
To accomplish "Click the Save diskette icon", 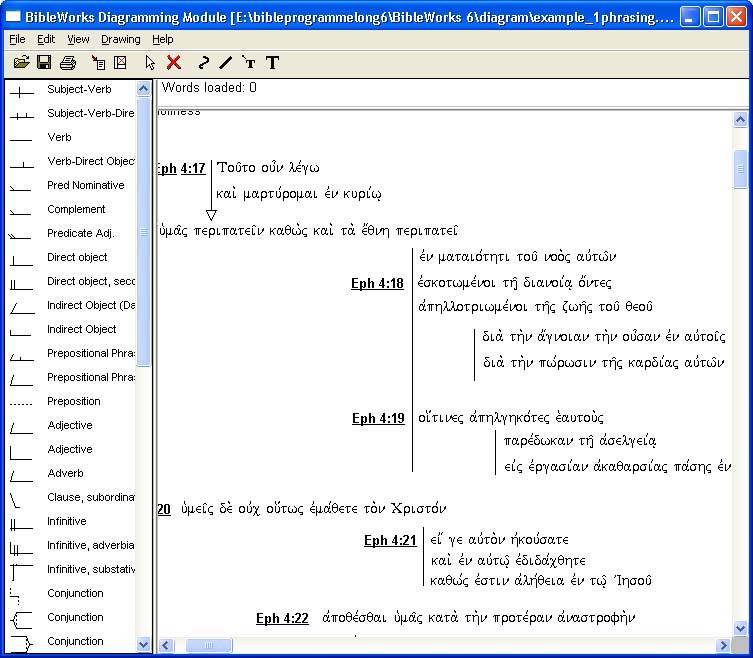I will pos(44,62).
